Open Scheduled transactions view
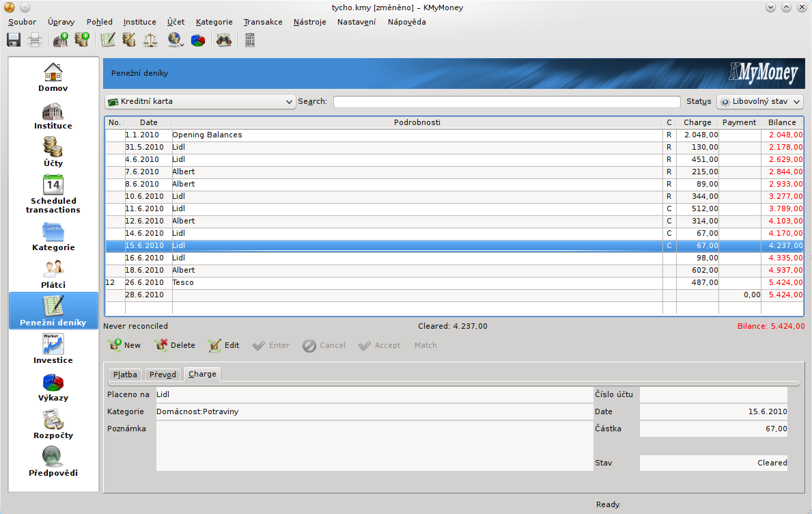This screenshot has height=514, width=812. tap(53, 194)
